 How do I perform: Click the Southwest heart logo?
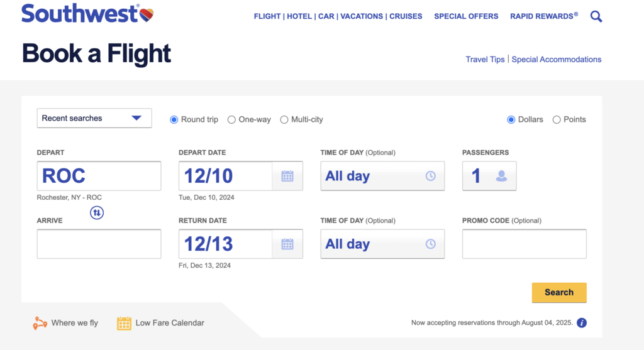click(x=146, y=15)
